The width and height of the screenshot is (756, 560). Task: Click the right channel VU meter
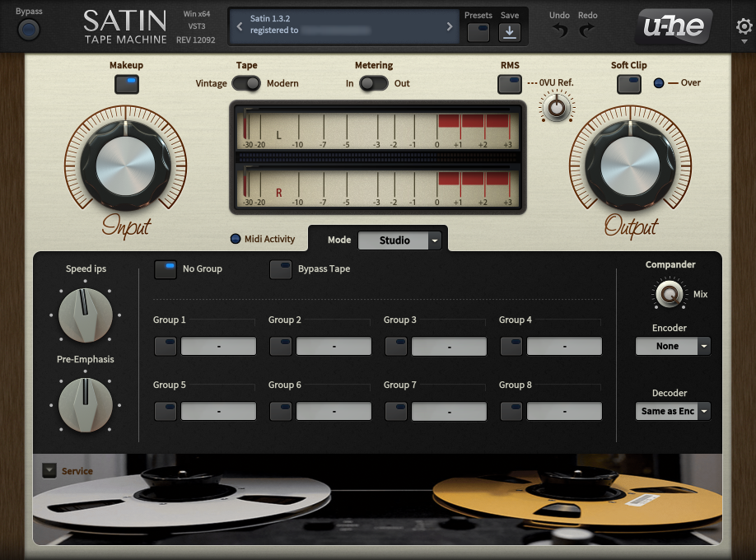point(377,185)
